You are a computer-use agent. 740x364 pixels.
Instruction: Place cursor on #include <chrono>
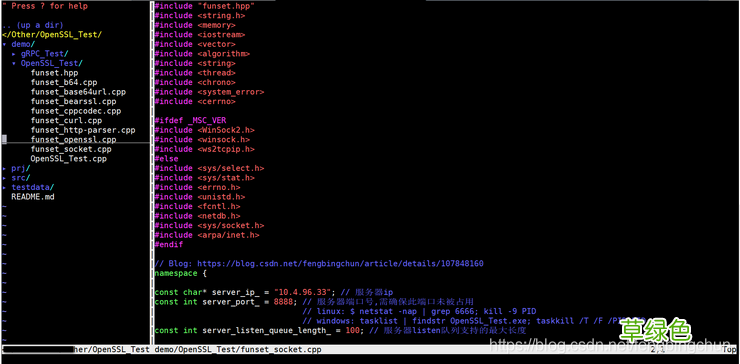[195, 82]
